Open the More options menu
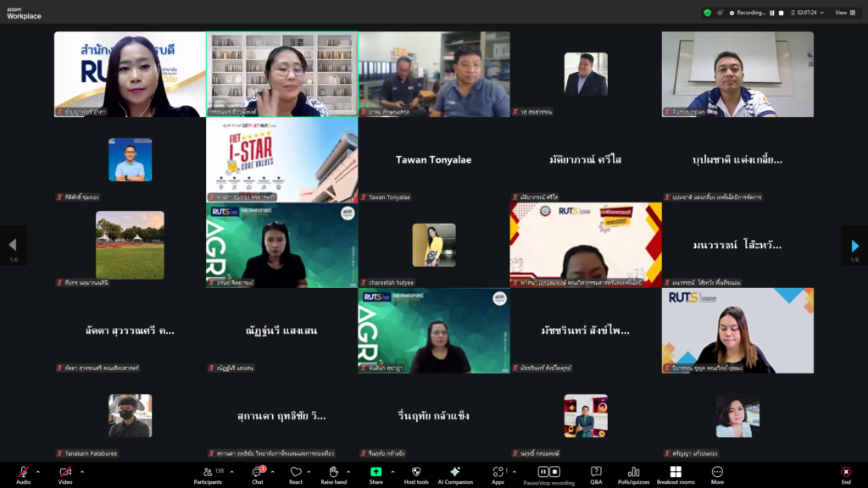Image resolution: width=868 pixels, height=488 pixels. [717, 473]
